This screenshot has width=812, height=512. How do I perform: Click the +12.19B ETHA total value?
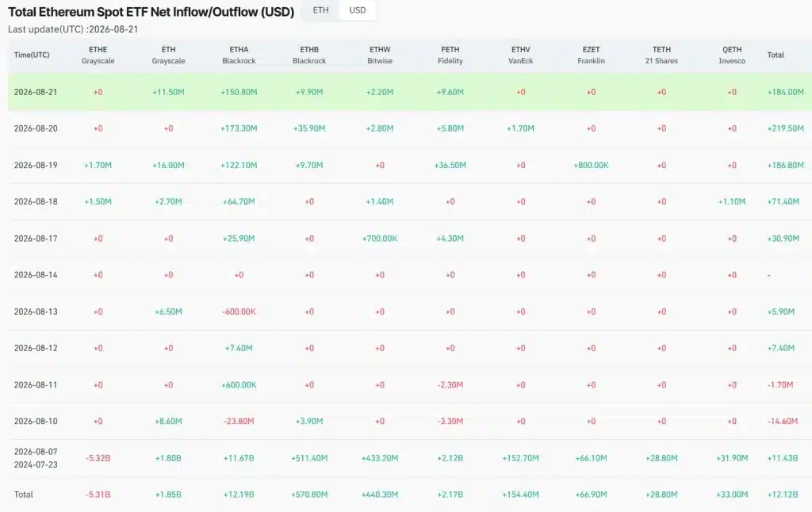239,495
